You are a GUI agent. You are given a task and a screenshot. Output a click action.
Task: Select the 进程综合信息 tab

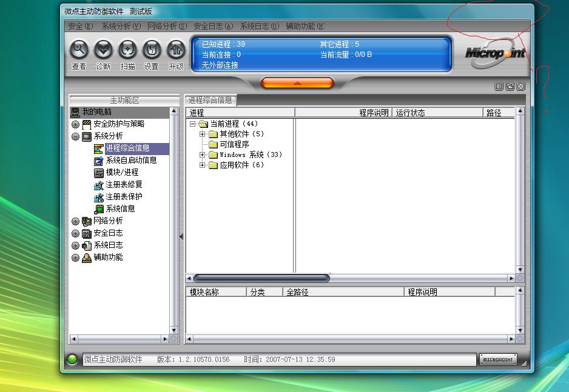coord(210,101)
